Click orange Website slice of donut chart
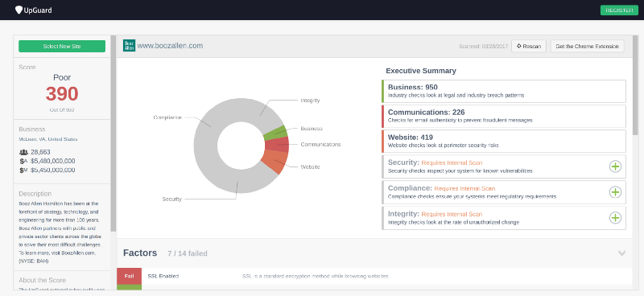 pos(275,162)
